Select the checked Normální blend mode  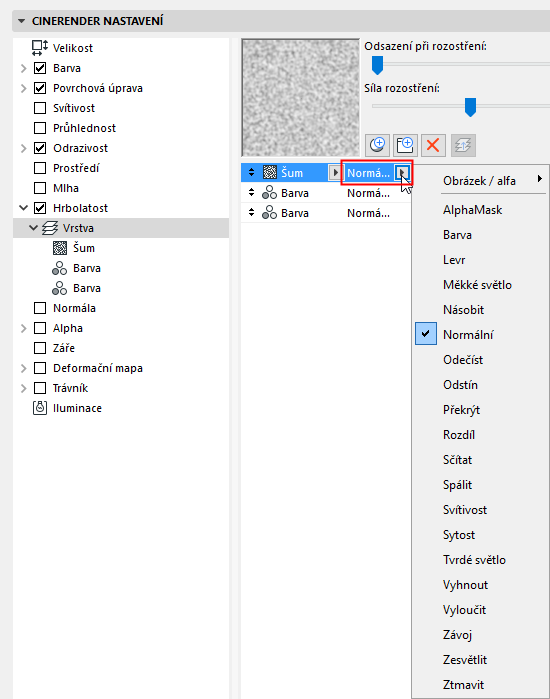pos(480,335)
